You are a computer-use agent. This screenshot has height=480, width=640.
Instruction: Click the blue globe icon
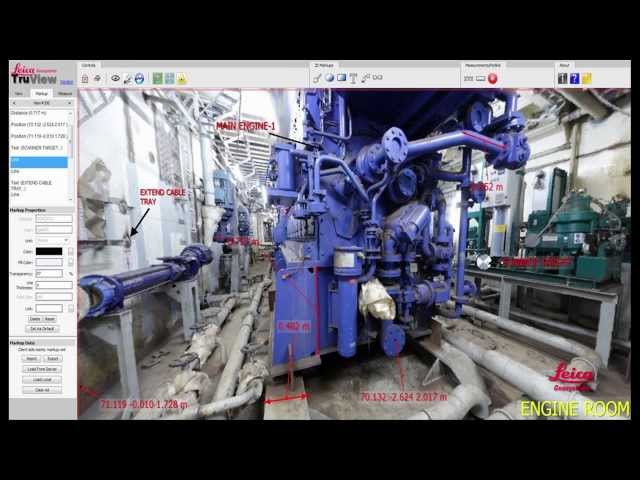[140, 78]
